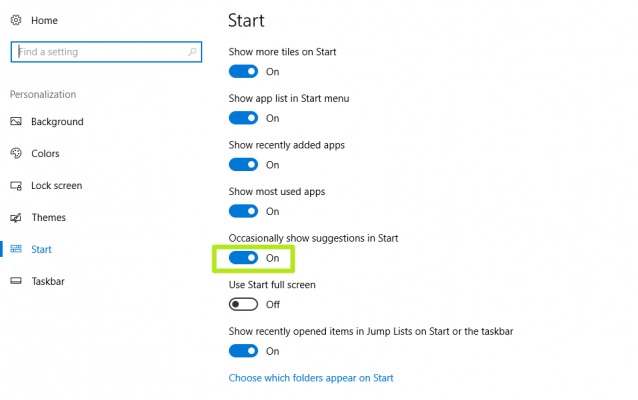Open the Colors settings page
Viewport: 638px width, 400px height.
click(x=45, y=154)
